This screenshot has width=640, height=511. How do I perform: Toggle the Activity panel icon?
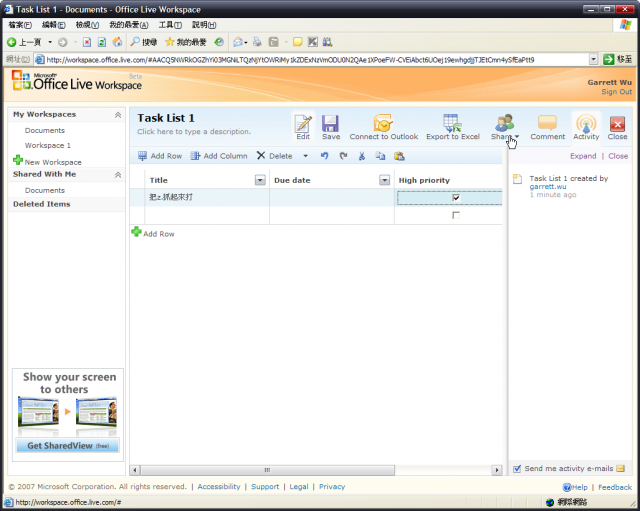click(x=586, y=123)
